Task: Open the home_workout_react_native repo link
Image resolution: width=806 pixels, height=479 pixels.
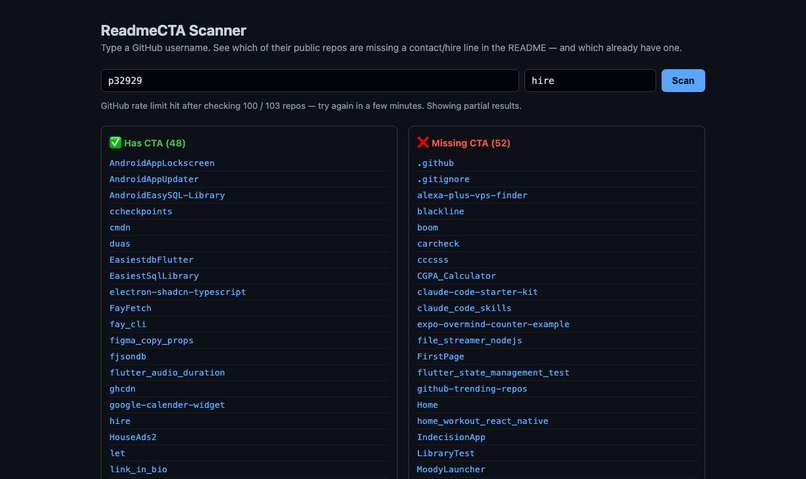Action: coord(483,421)
